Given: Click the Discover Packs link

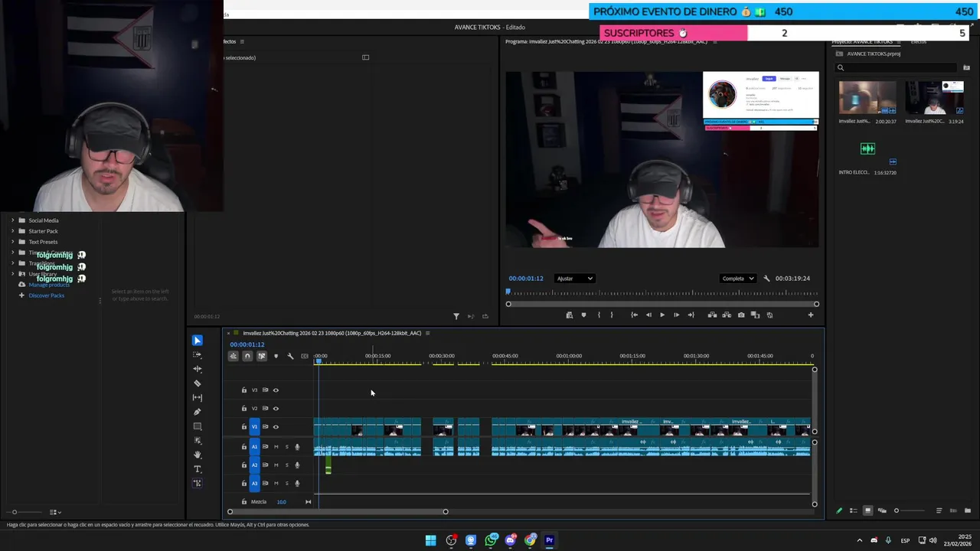Looking at the screenshot, I should tap(46, 295).
